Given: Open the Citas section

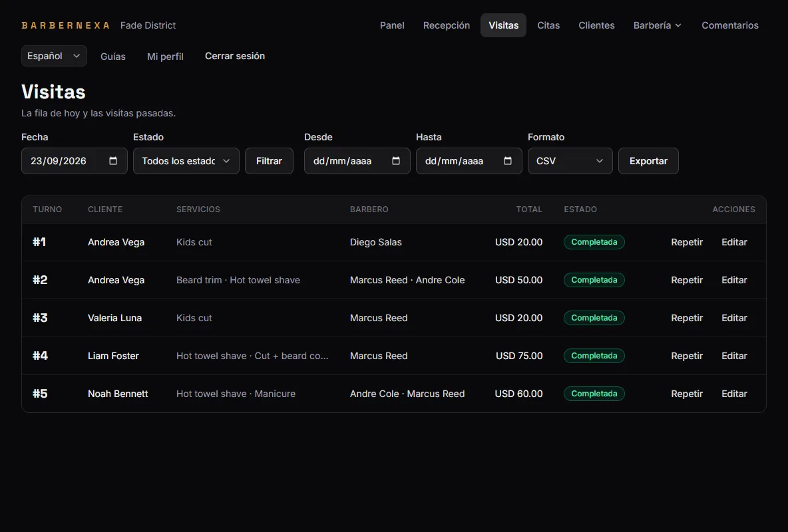Looking at the screenshot, I should click(x=548, y=25).
